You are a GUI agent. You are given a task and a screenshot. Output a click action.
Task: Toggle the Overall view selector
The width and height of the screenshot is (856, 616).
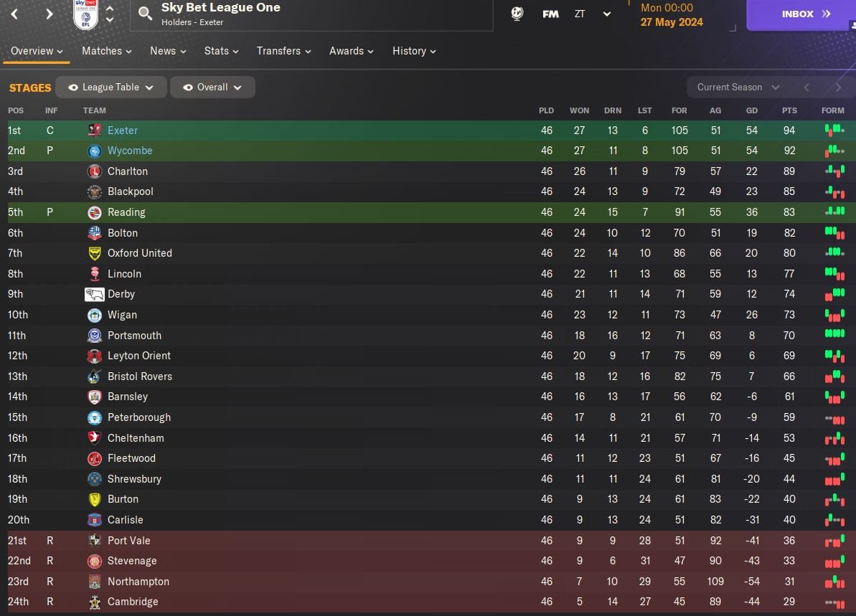(212, 87)
